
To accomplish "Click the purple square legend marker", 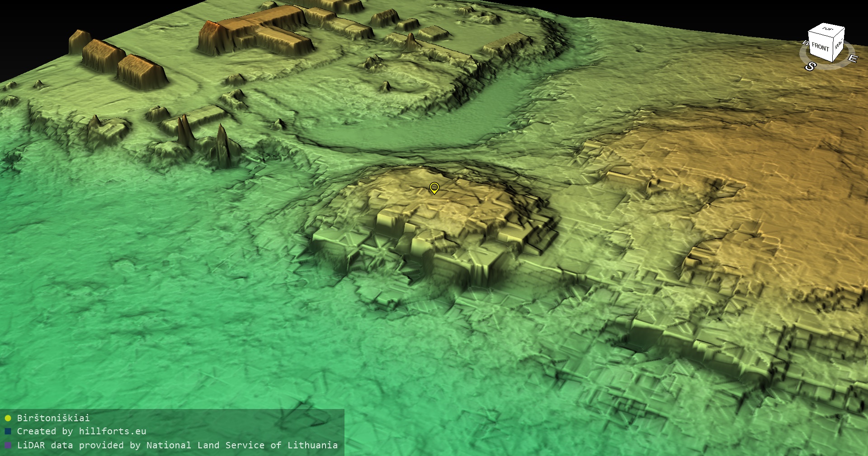I will pyautogui.click(x=8, y=445).
